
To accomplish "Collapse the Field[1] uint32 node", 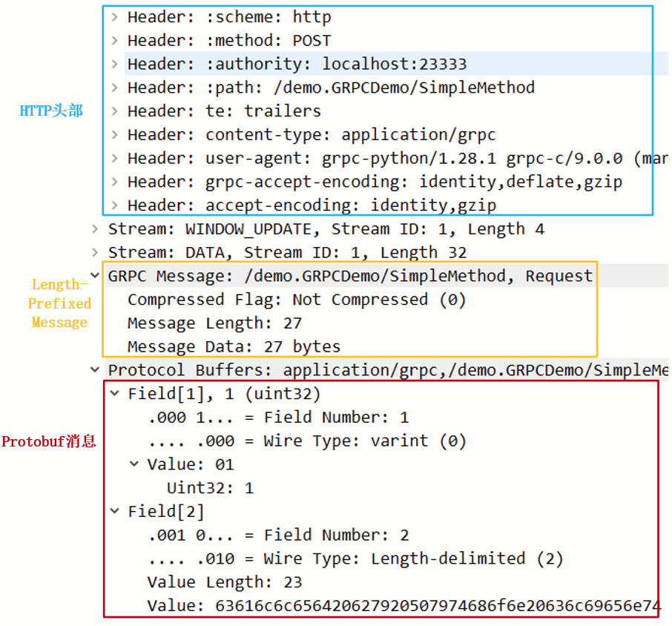I will pos(114,394).
